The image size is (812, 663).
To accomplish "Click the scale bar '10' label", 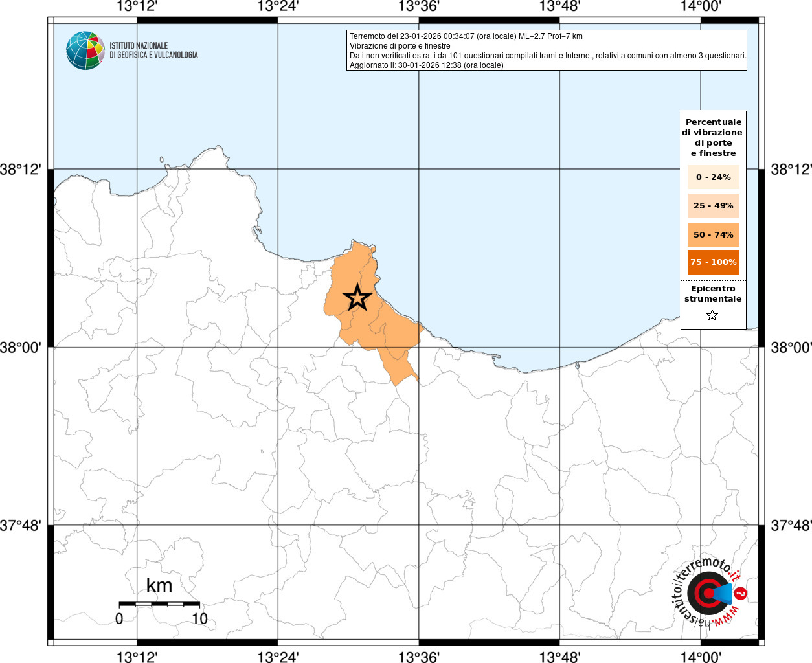I will pos(199,618).
